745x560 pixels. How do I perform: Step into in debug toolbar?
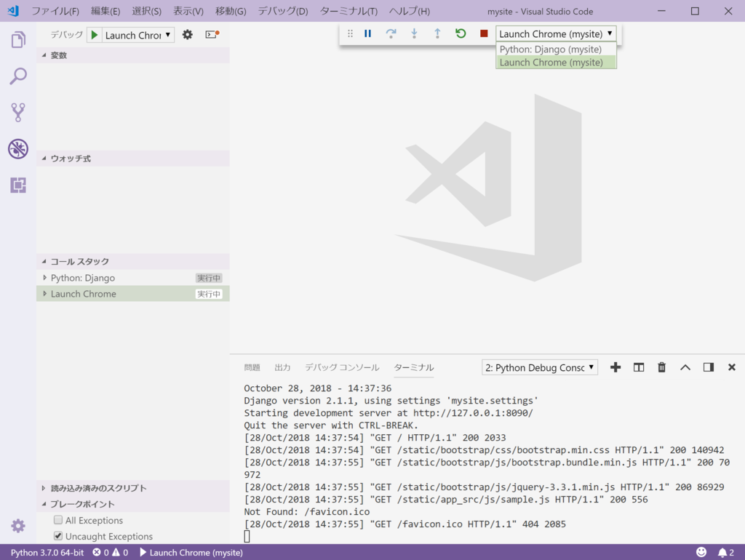tap(414, 33)
